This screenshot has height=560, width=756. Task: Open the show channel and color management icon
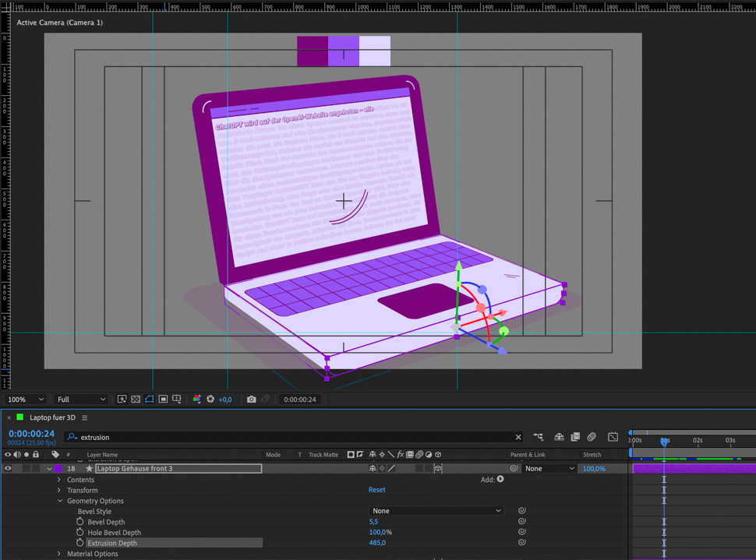pyautogui.click(x=196, y=400)
